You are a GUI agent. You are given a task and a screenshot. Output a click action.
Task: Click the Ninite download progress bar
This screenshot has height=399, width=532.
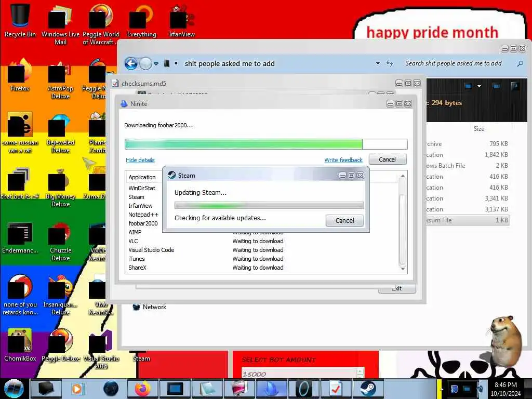[x=266, y=144]
